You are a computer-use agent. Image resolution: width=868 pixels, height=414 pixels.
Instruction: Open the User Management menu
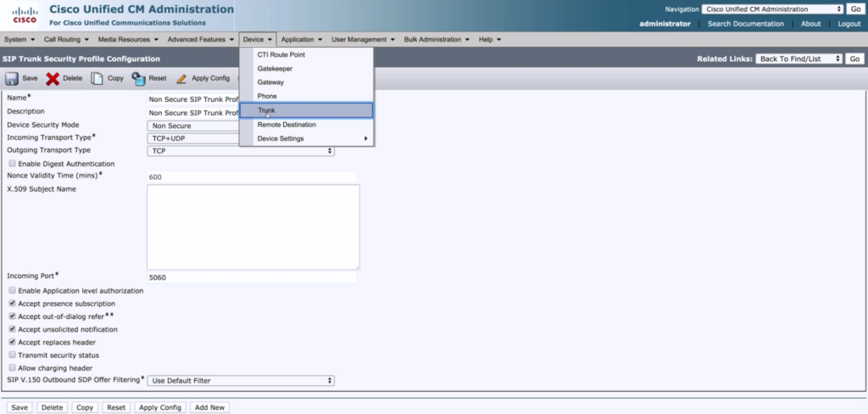(363, 39)
